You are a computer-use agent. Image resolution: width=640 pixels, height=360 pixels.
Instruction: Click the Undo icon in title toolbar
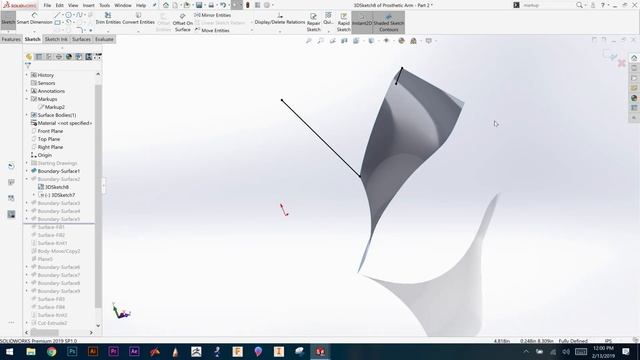pos(223,5)
